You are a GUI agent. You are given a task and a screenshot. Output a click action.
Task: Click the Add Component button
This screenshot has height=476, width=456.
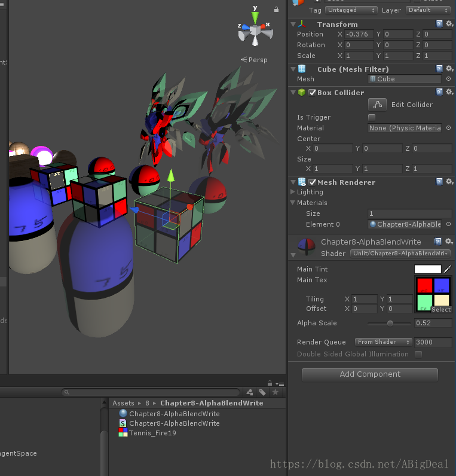(370, 374)
